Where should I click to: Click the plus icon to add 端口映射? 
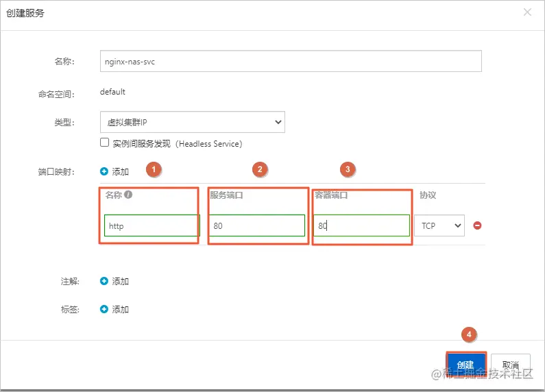click(x=104, y=171)
